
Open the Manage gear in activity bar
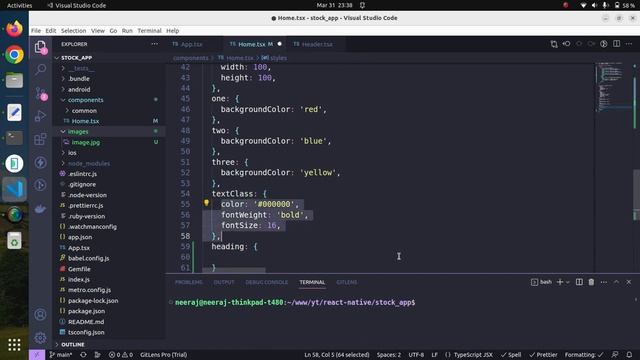pos(40,338)
